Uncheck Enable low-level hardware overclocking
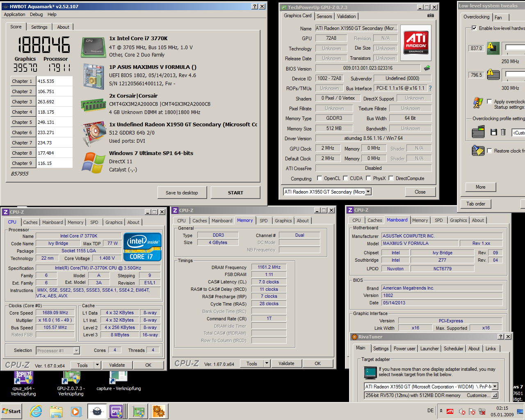The width and height of the screenshot is (525, 420). [x=474, y=28]
